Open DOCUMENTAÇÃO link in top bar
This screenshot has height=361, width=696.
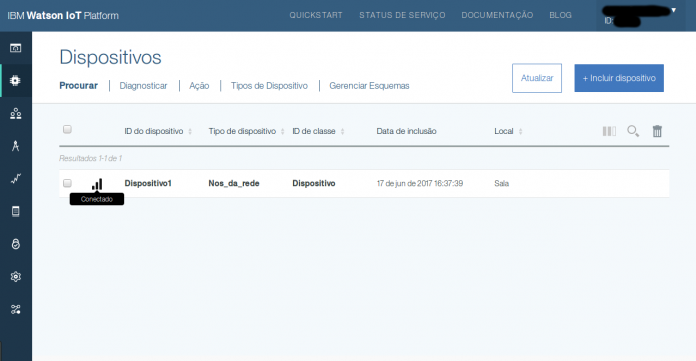(x=497, y=15)
